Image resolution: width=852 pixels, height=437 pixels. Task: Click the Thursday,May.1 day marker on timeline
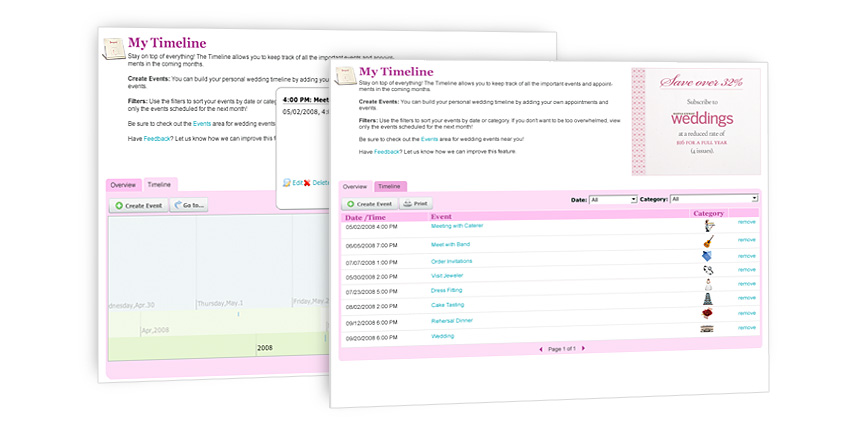220,303
